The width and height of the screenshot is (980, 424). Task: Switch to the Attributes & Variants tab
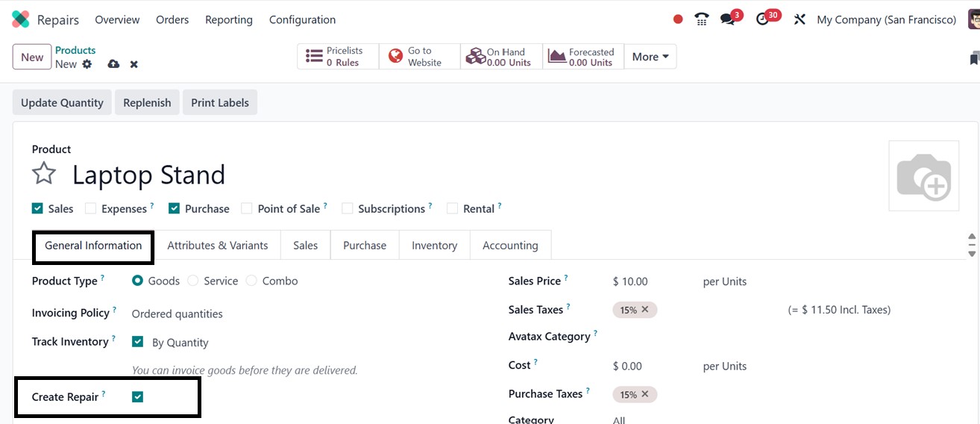click(x=217, y=246)
